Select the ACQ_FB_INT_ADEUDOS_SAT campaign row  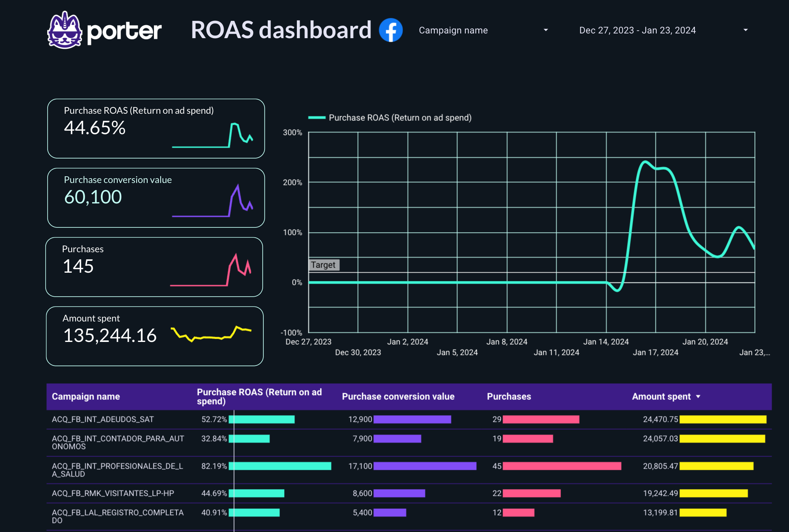pos(103,419)
